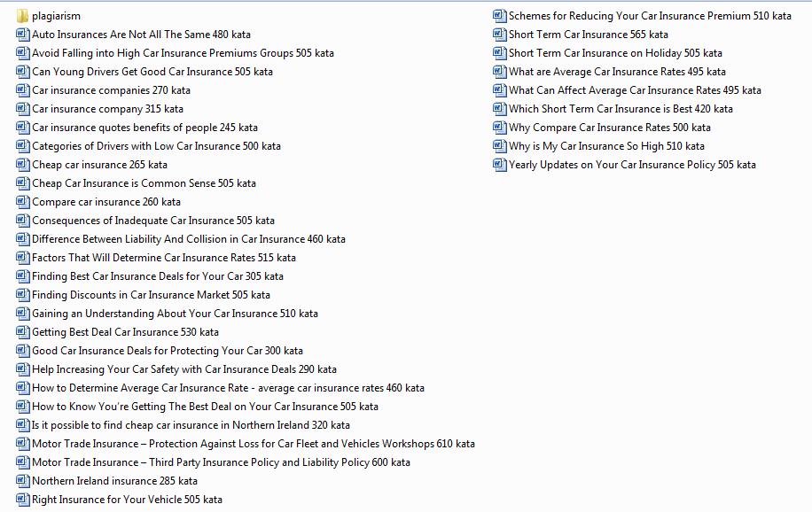This screenshot has width=812, height=512.
Task: Click Word icon beside Compare car insurance 260 kata
Action: [22, 202]
